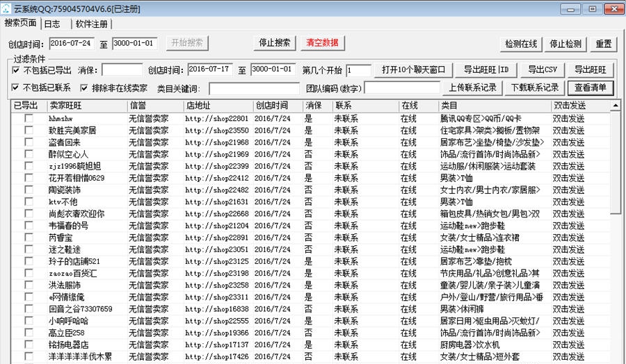
Task: Click the 类目关键词 input field
Action: (x=254, y=88)
